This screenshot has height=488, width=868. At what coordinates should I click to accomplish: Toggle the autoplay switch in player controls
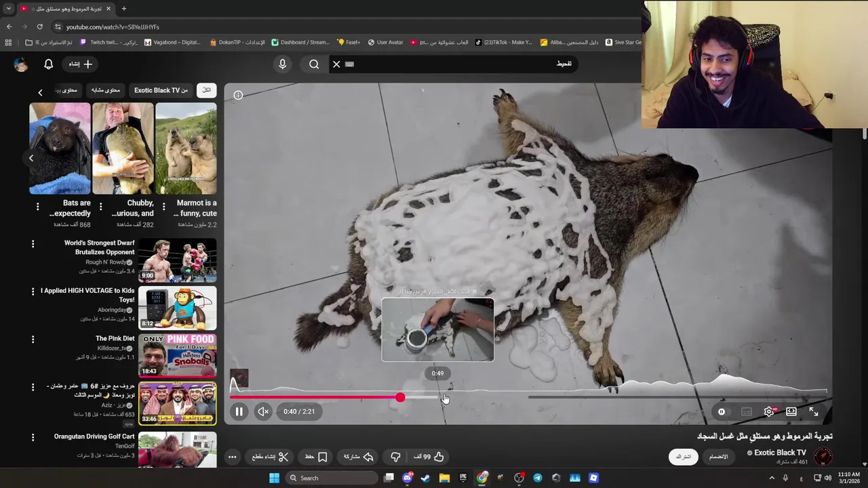[722, 411]
